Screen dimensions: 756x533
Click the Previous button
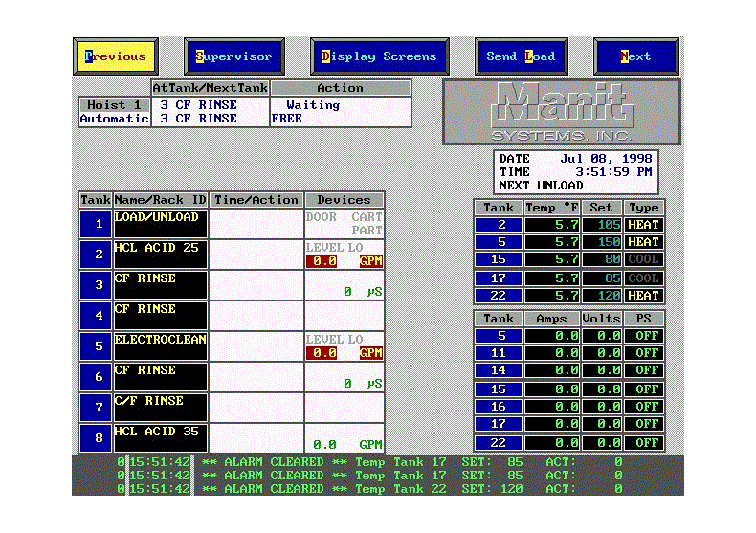point(116,56)
